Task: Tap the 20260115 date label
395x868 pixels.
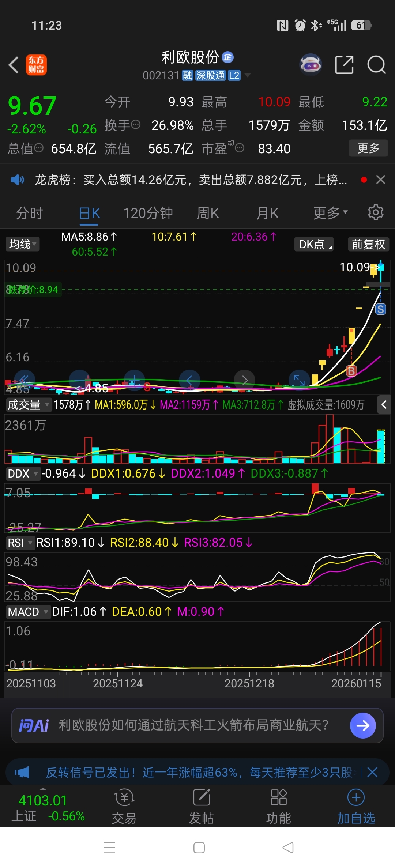Action: click(356, 683)
